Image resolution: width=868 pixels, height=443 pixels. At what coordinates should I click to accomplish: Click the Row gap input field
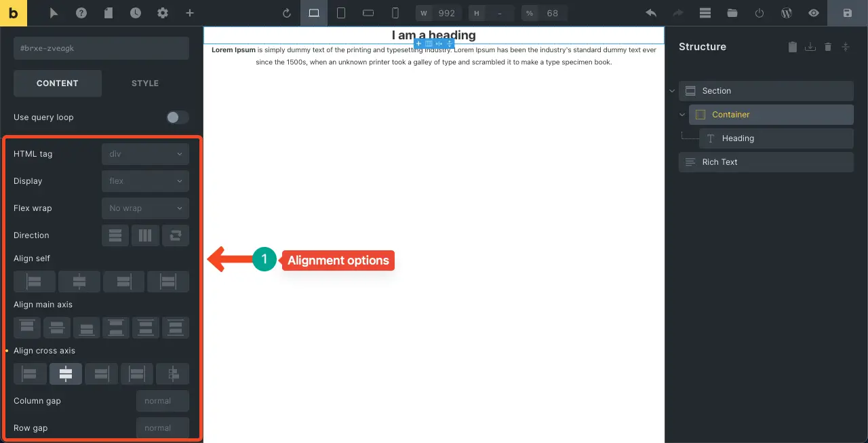[163, 428]
